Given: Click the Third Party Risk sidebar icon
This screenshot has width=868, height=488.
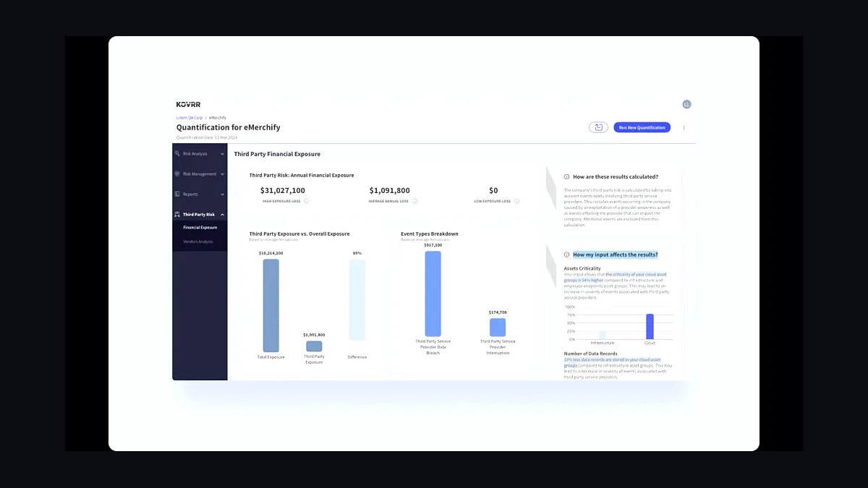Looking at the screenshot, I should (177, 214).
